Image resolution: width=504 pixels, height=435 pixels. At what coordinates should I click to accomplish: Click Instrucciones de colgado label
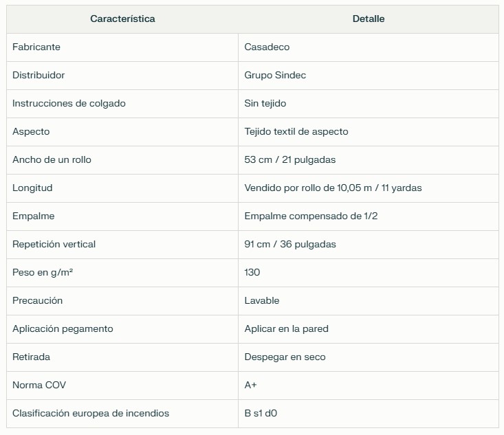[69, 104]
